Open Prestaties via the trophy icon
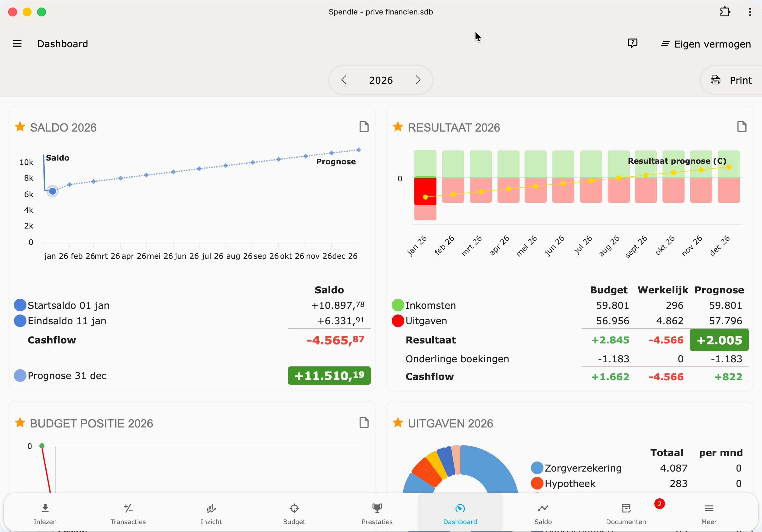This screenshot has width=762, height=532. point(377,513)
